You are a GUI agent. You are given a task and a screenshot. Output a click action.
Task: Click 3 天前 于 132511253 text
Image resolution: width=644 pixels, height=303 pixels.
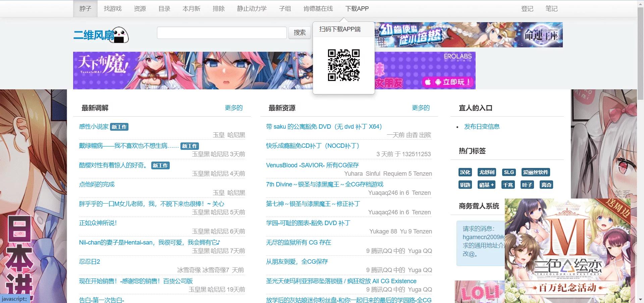(x=404, y=154)
